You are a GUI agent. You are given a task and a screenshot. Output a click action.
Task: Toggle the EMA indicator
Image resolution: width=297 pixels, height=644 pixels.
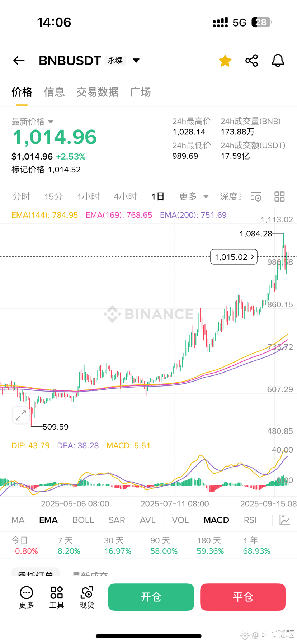(48, 520)
